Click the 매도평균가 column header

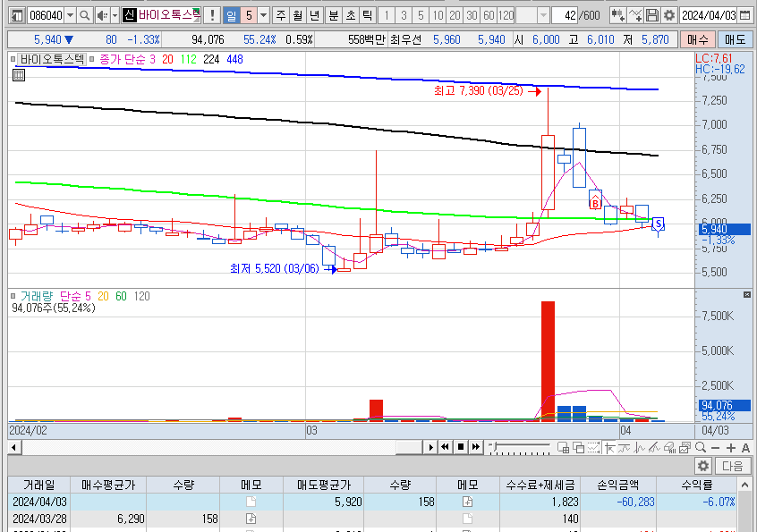[x=324, y=485]
